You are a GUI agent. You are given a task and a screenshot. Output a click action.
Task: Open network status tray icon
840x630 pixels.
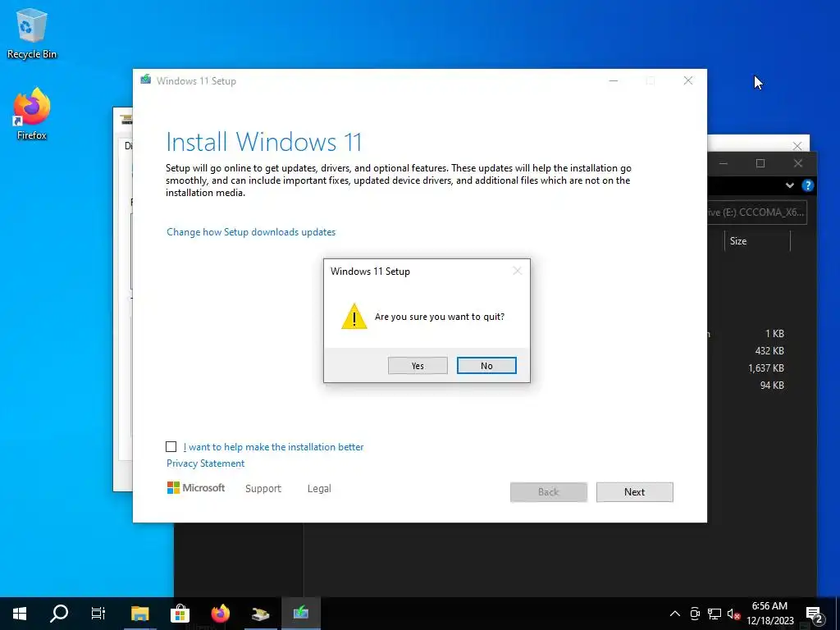point(714,614)
